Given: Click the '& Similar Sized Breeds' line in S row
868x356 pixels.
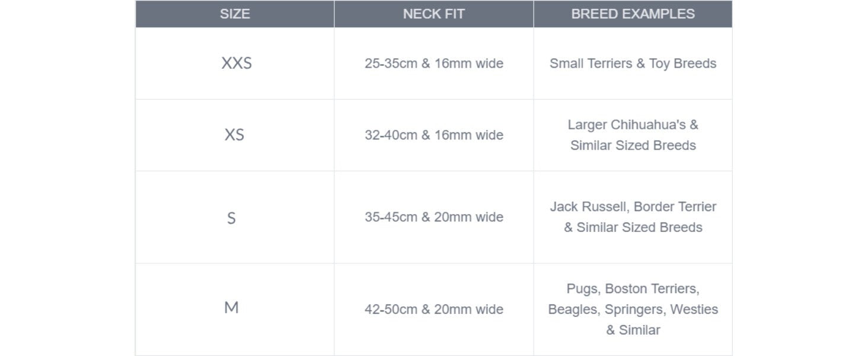Looking at the screenshot, I should coord(633,227).
